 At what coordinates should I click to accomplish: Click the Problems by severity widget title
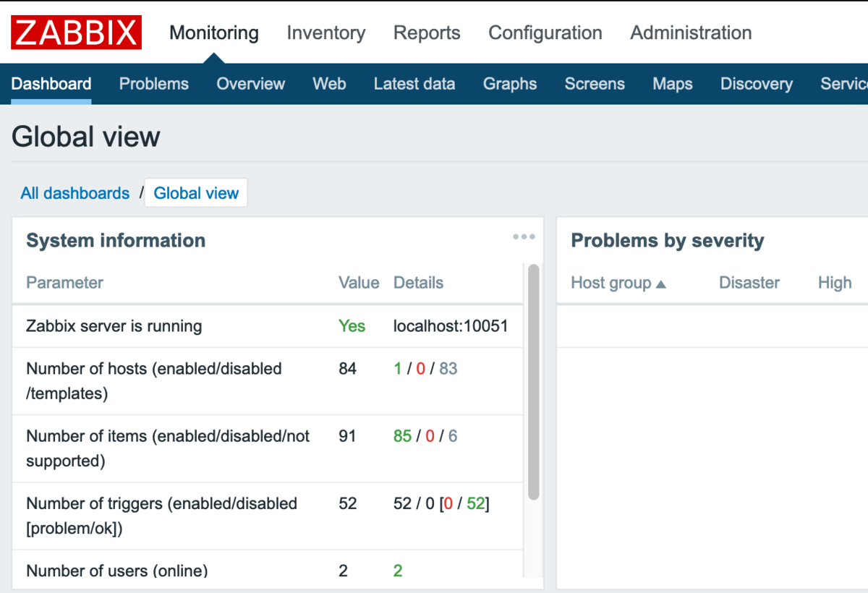pyautogui.click(x=668, y=241)
